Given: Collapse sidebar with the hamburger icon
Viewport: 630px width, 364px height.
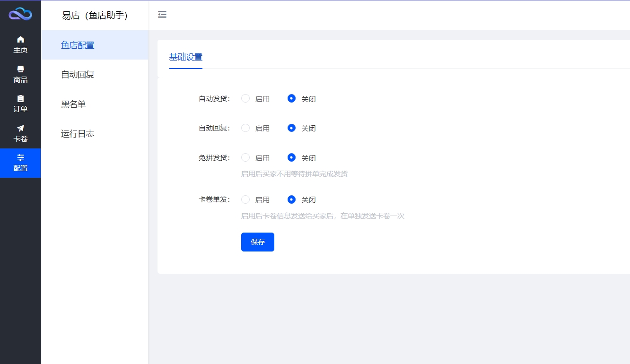Looking at the screenshot, I should pyautogui.click(x=162, y=15).
